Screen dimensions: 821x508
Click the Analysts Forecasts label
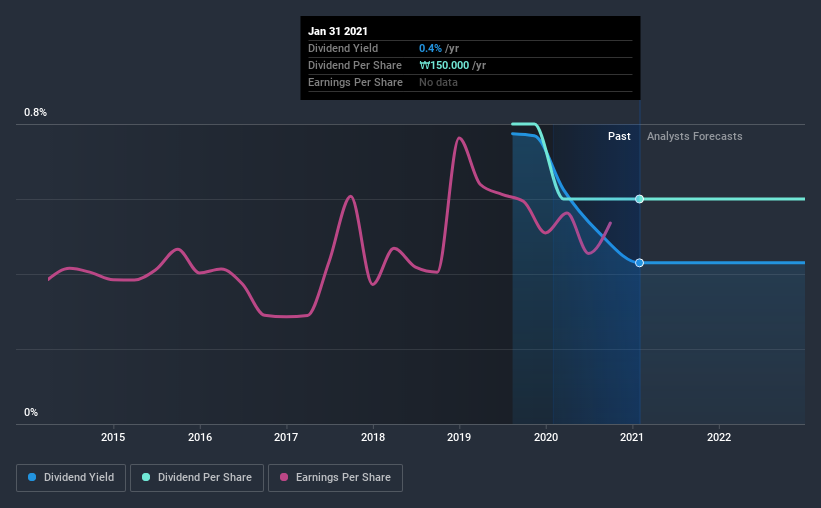[694, 136]
